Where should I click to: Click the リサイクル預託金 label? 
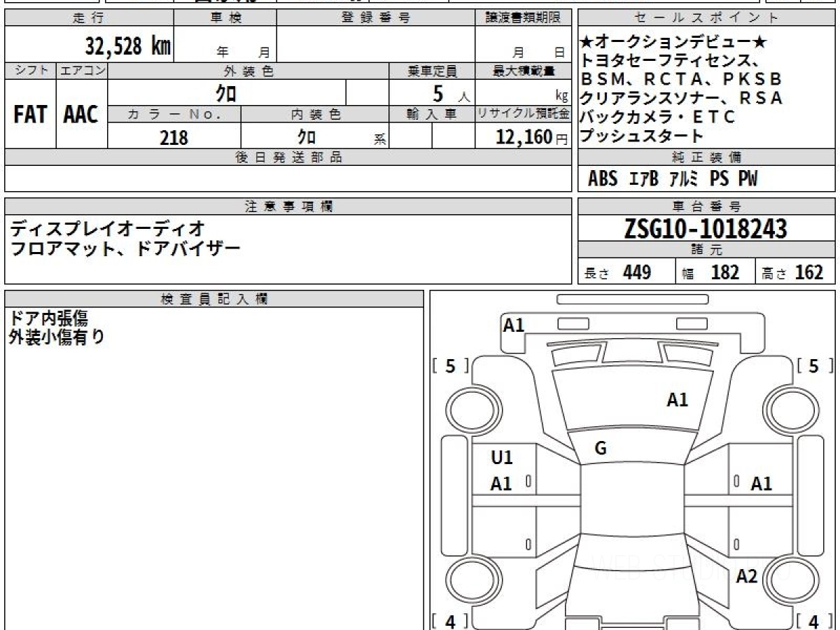523,115
